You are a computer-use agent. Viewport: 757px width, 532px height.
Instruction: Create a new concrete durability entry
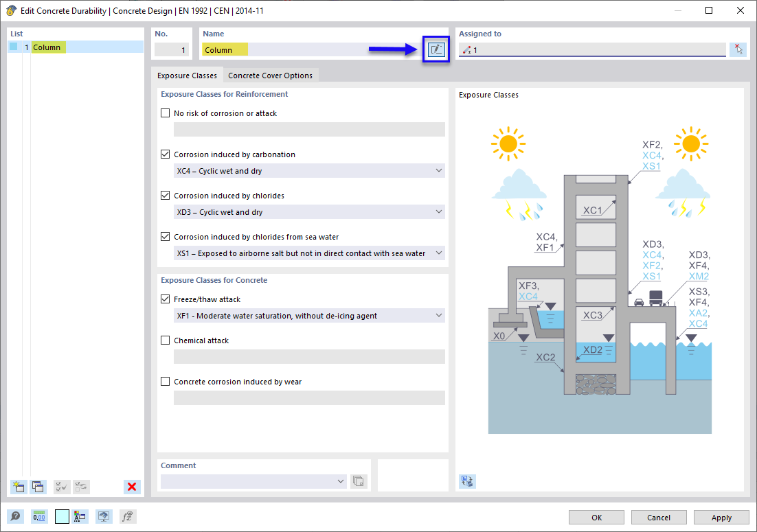point(19,487)
